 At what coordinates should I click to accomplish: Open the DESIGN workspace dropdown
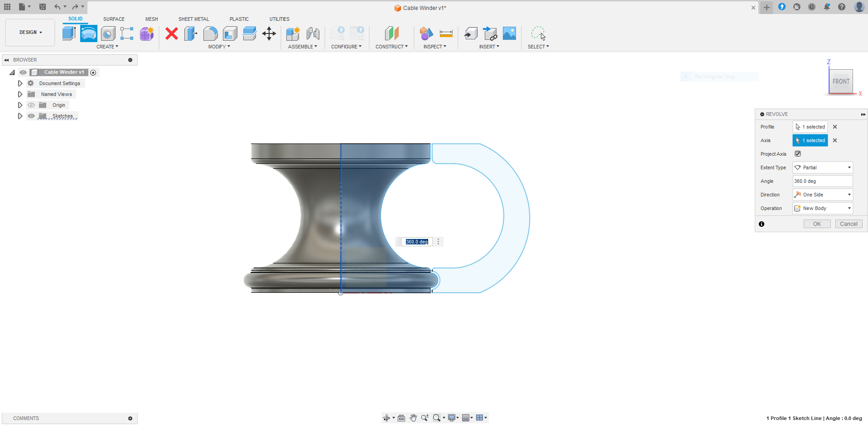30,33
